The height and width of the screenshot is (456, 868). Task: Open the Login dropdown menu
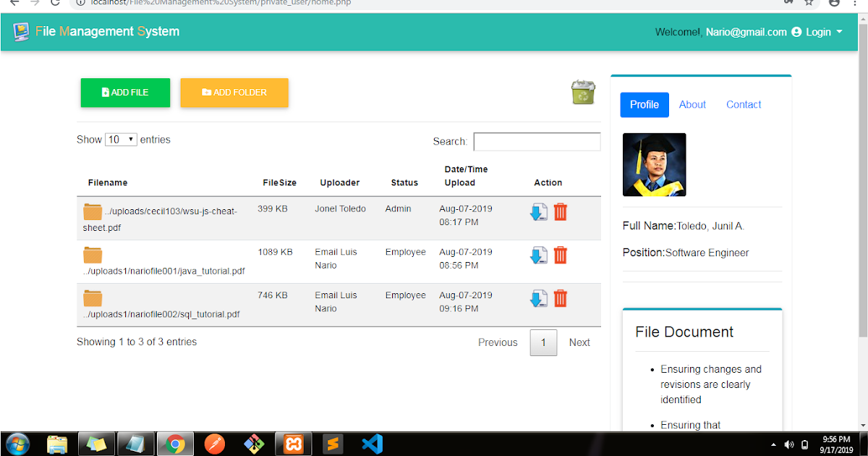tap(820, 32)
